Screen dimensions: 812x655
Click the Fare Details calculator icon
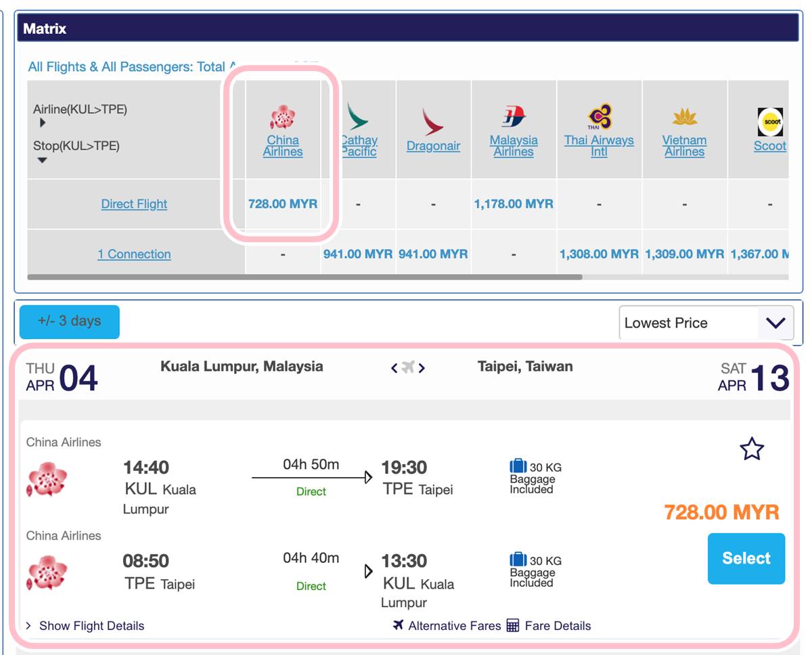(x=513, y=626)
